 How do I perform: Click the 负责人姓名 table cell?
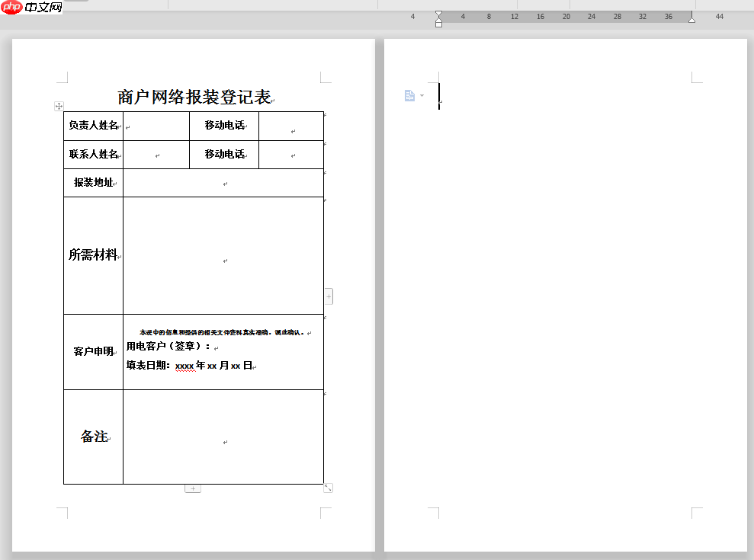click(93, 125)
